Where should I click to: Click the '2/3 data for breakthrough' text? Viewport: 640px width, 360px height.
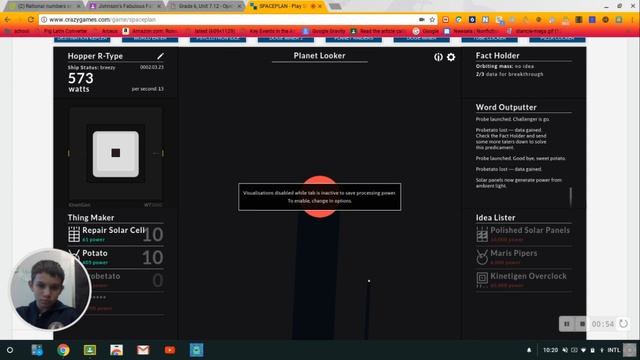[509, 74]
